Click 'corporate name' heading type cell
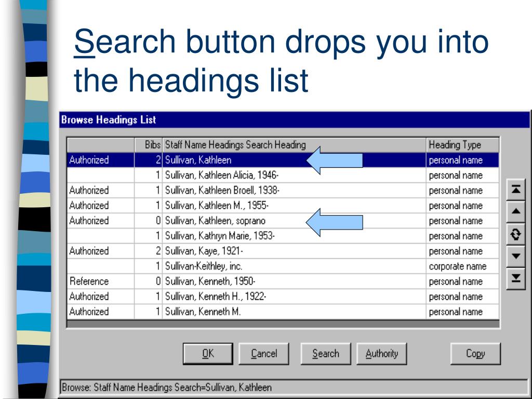The width and height of the screenshot is (532, 399). 462,267
